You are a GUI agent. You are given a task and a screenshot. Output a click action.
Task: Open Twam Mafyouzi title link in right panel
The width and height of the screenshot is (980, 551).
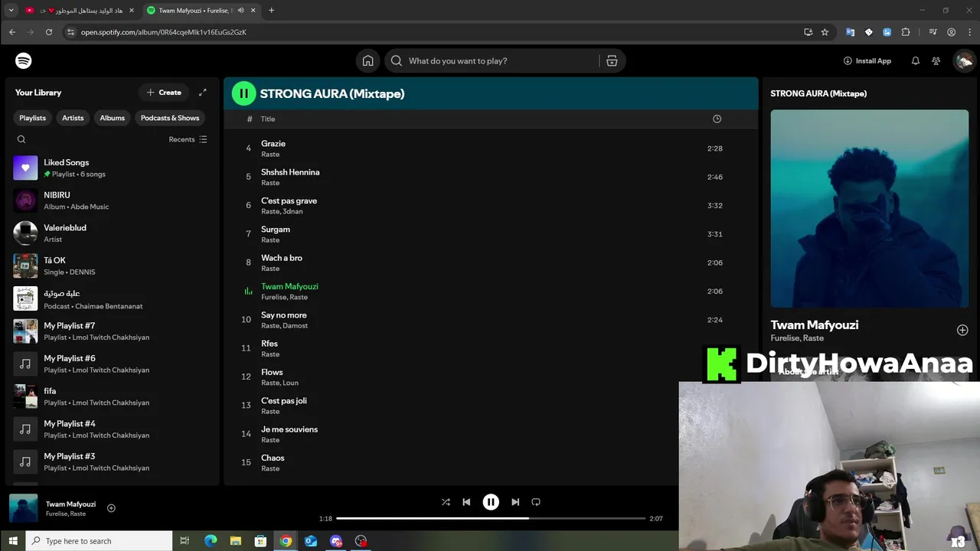(x=815, y=324)
